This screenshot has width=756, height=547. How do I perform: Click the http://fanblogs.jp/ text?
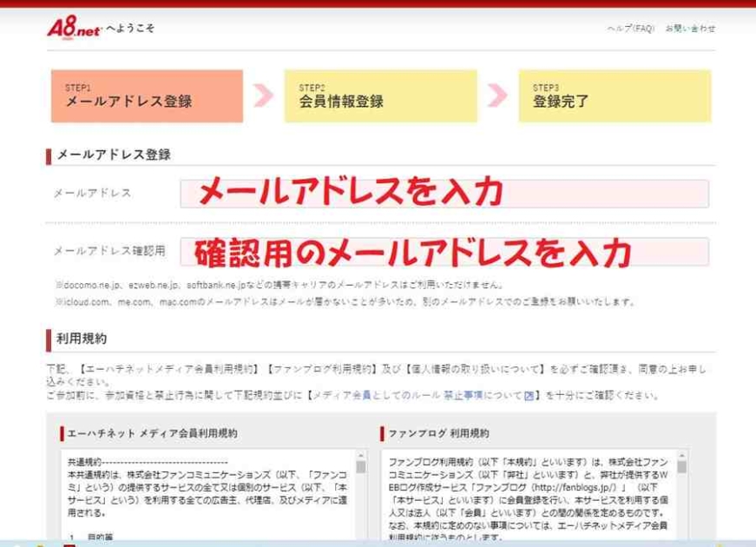coord(575,487)
